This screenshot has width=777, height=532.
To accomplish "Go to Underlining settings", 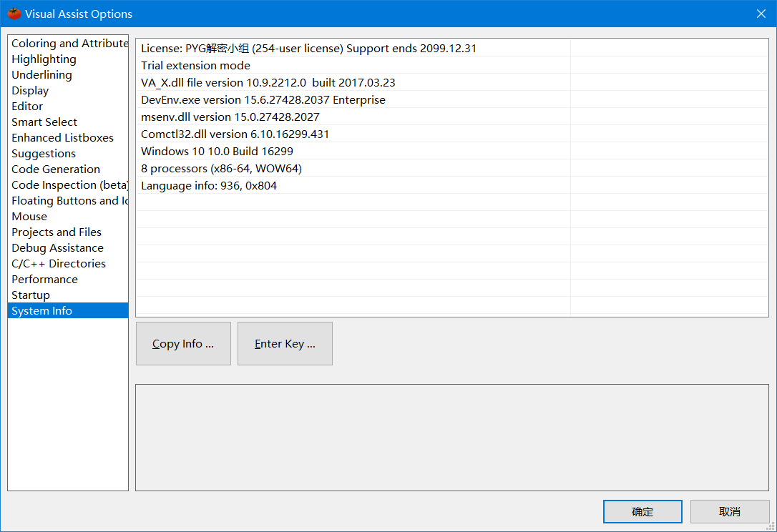I will [x=69, y=75].
